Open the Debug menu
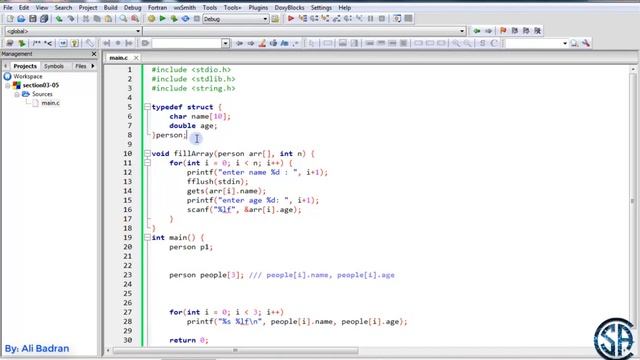Image resolution: width=640 pixels, height=360 pixels. pos(132,7)
